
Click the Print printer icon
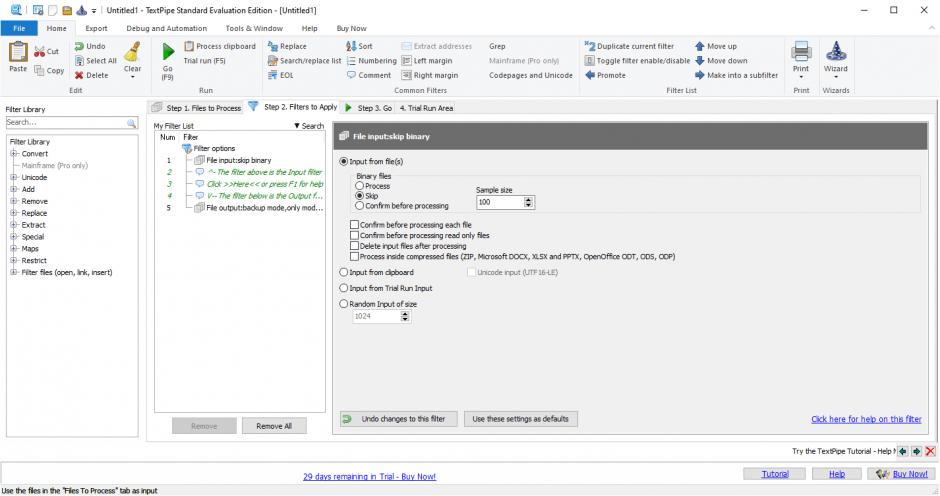tap(801, 52)
